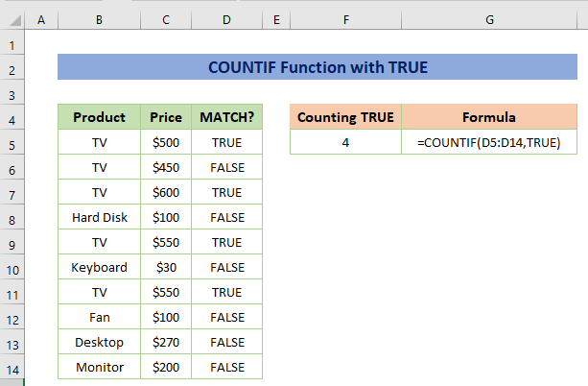This screenshot has height=386, width=588.
Task: Select column E header
Action: pyautogui.click(x=275, y=19)
